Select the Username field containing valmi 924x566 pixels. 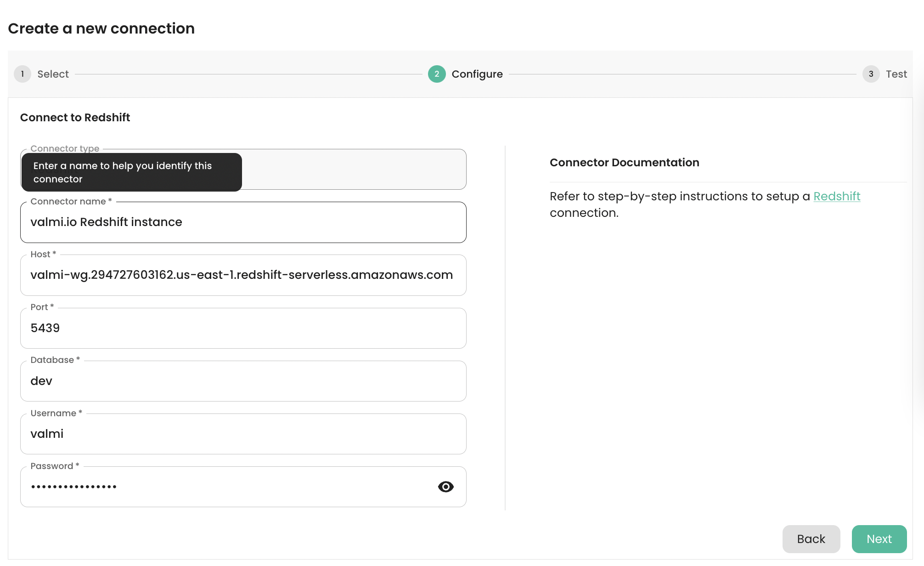tap(243, 434)
